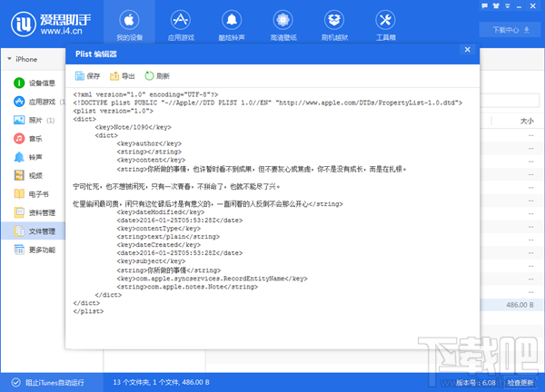Click the 486.00 B file size cell
This screenshot has height=392, width=545.
click(520, 305)
